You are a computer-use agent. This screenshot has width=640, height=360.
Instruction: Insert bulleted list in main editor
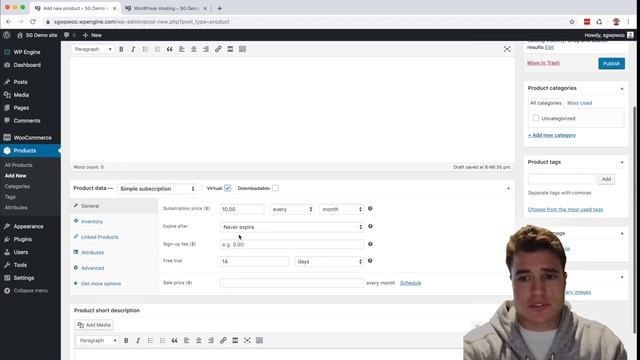tap(145, 49)
